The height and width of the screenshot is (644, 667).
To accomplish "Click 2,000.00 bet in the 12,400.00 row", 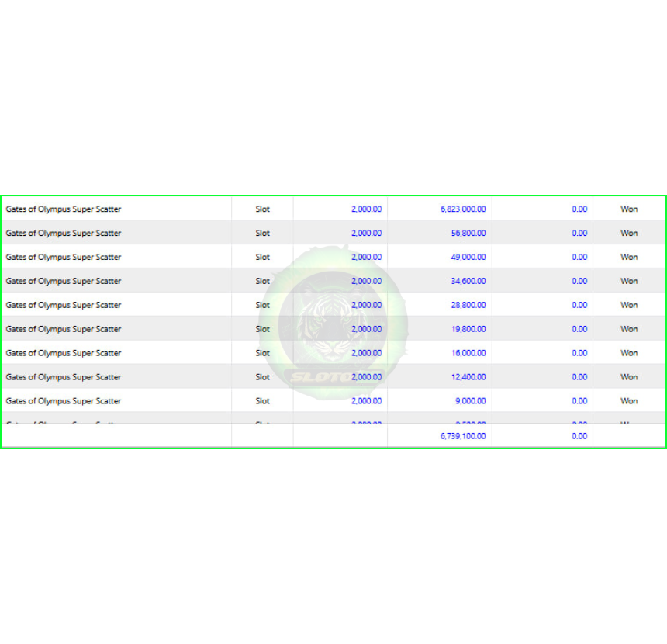I will tap(367, 376).
